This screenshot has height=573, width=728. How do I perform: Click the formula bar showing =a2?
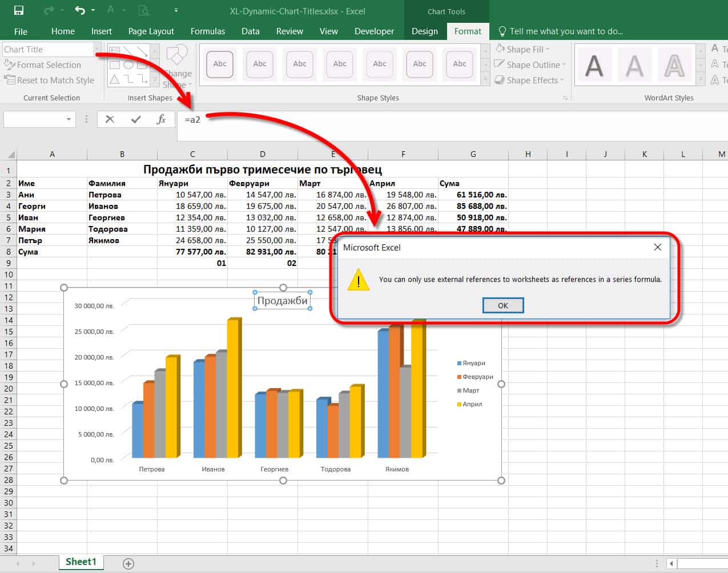pyautogui.click(x=228, y=119)
